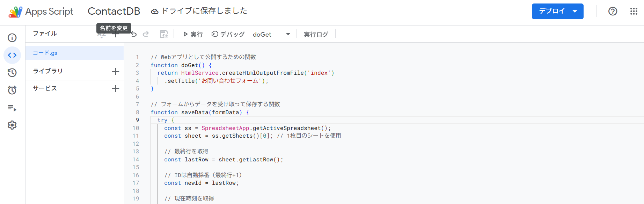Open the Triggers alarm clock icon
This screenshot has width=644, height=204.
click(x=12, y=90)
